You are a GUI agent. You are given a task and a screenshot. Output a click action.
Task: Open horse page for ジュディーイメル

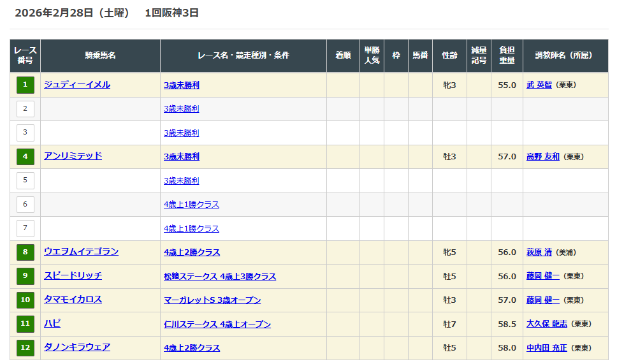click(76, 85)
